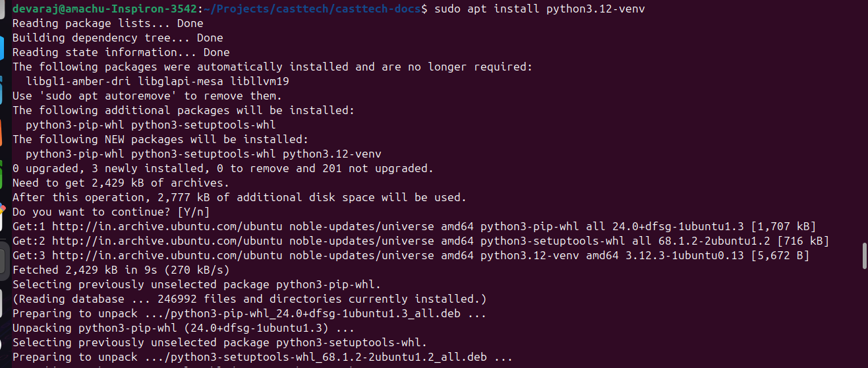This screenshot has width=868, height=368.
Task: Click the '0 upgraded, 3 newly installed' summary line
Action: (x=223, y=168)
